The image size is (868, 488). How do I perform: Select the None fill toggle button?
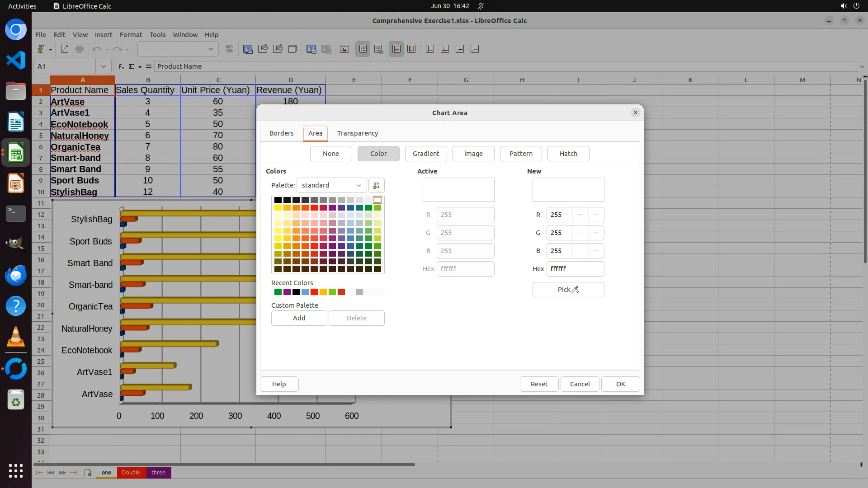(330, 154)
